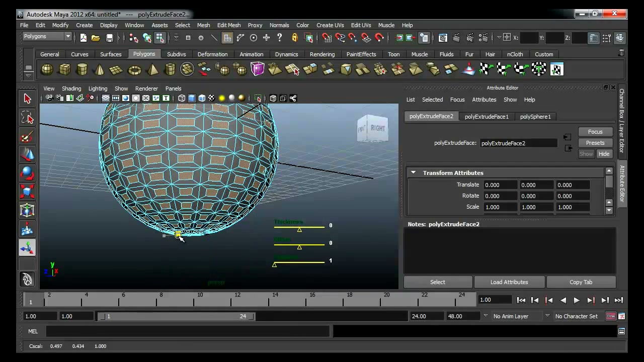This screenshot has height=362, width=644.
Task: Toggle snap to points magnet
Action: click(x=353, y=38)
